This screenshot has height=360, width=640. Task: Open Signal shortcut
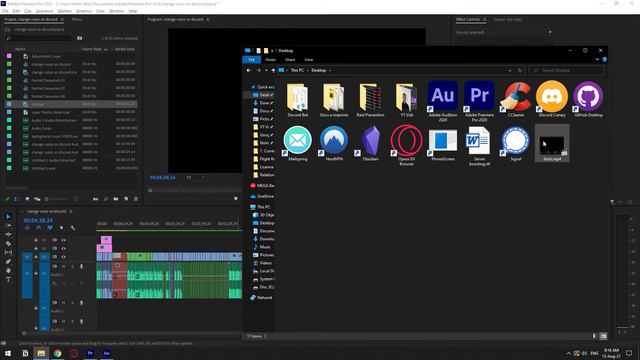pos(516,143)
